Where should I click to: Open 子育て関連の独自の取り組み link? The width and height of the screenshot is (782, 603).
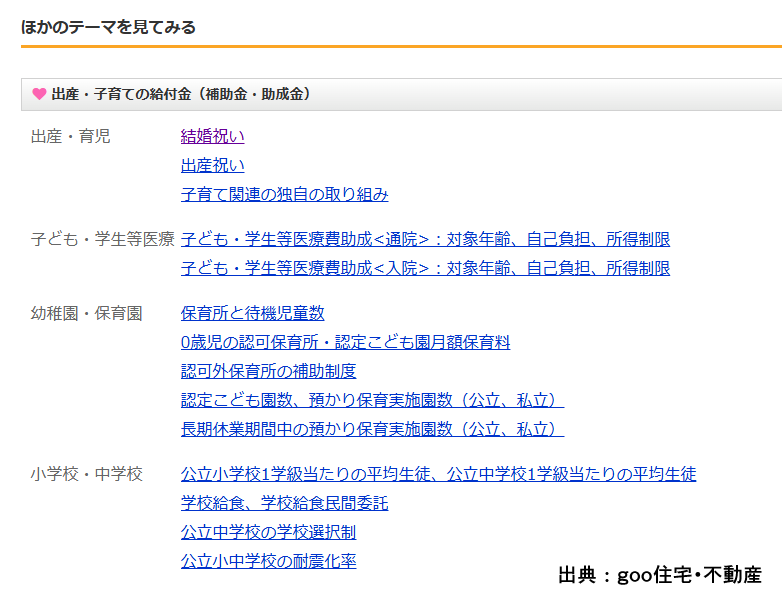click(284, 194)
